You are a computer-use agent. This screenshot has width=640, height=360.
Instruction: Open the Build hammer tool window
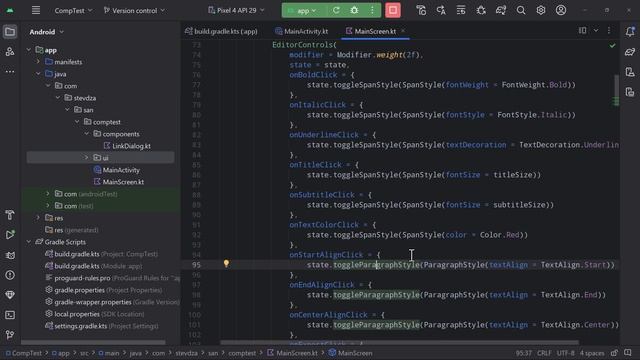[10, 215]
